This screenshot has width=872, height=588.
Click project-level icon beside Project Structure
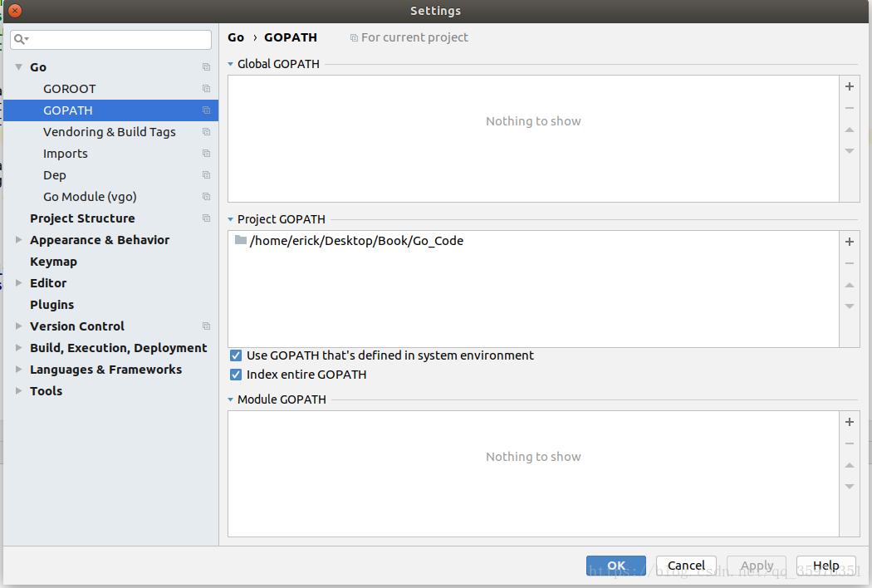click(x=206, y=218)
